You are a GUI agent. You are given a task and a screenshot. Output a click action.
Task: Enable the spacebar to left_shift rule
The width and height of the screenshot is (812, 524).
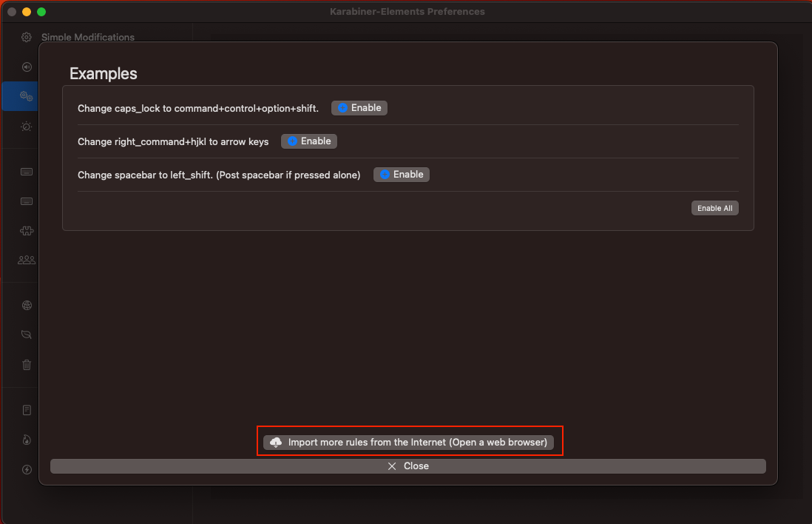click(401, 174)
